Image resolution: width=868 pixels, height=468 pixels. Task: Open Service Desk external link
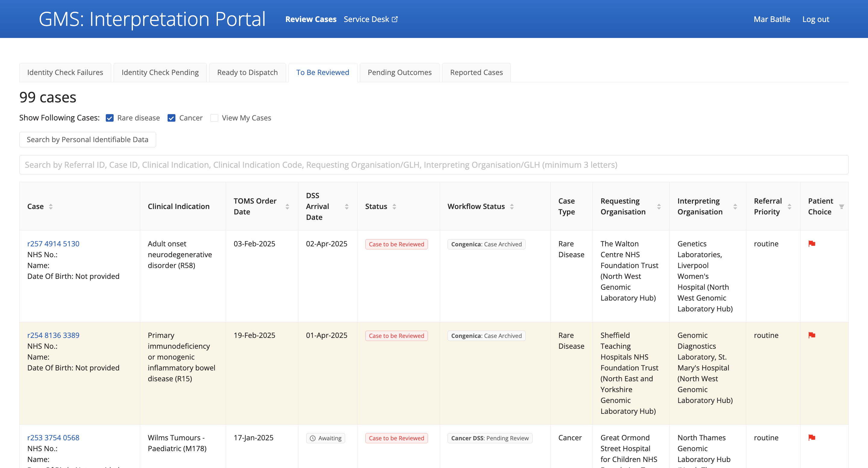click(x=370, y=19)
